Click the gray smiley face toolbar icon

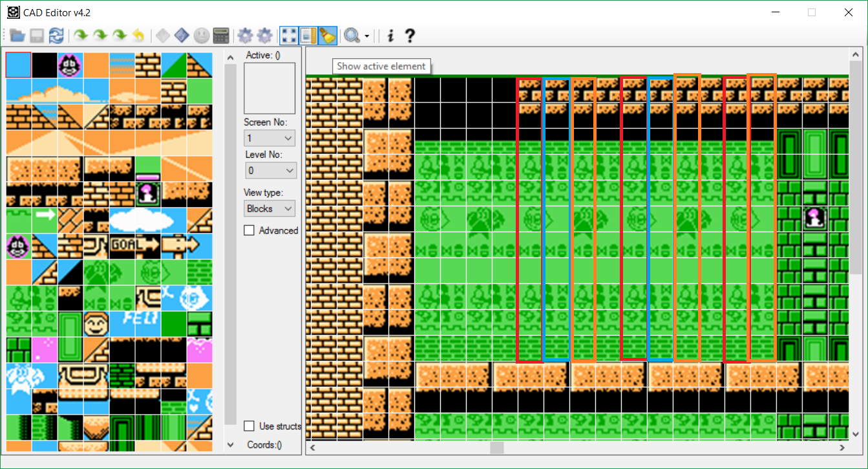click(x=202, y=36)
